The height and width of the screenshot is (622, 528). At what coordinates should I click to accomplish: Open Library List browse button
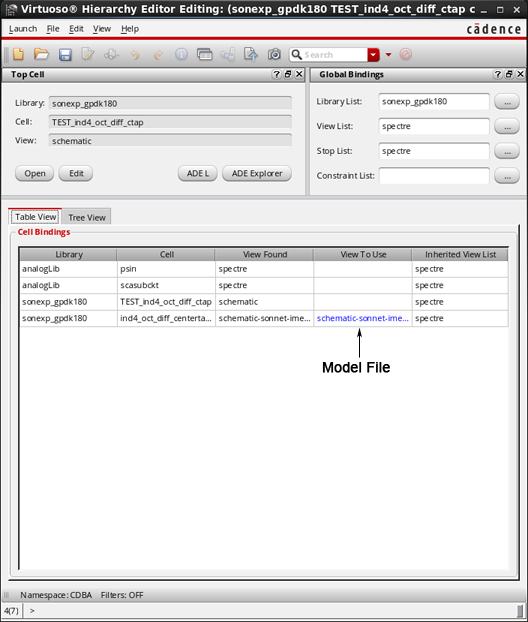point(507,102)
